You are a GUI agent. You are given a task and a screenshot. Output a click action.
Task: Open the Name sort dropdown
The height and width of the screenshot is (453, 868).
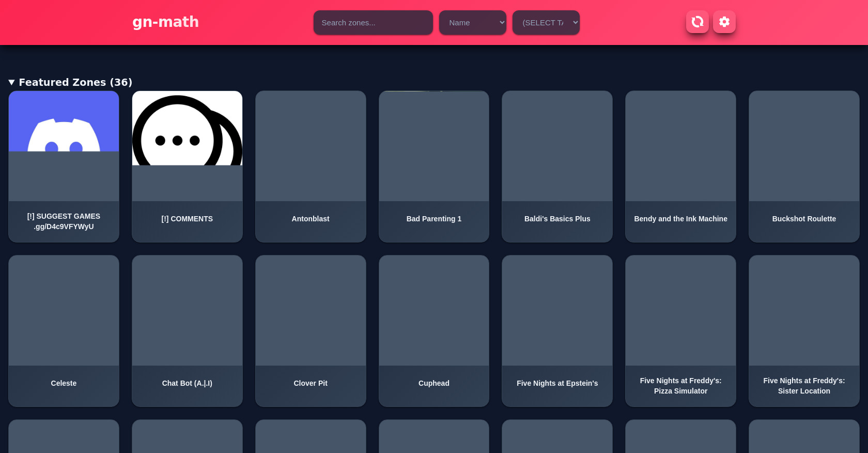[472, 23]
